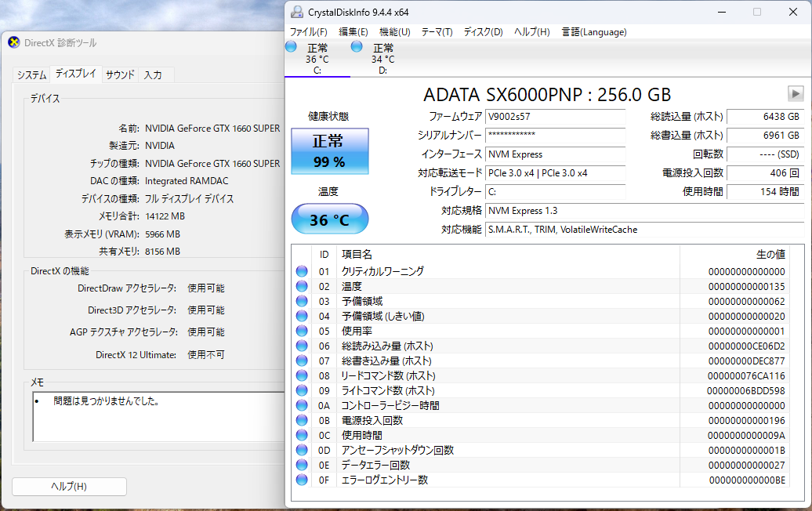Viewport: 812px width, 511px height.
Task: Click status orb for 使用率 row
Action: click(x=302, y=331)
